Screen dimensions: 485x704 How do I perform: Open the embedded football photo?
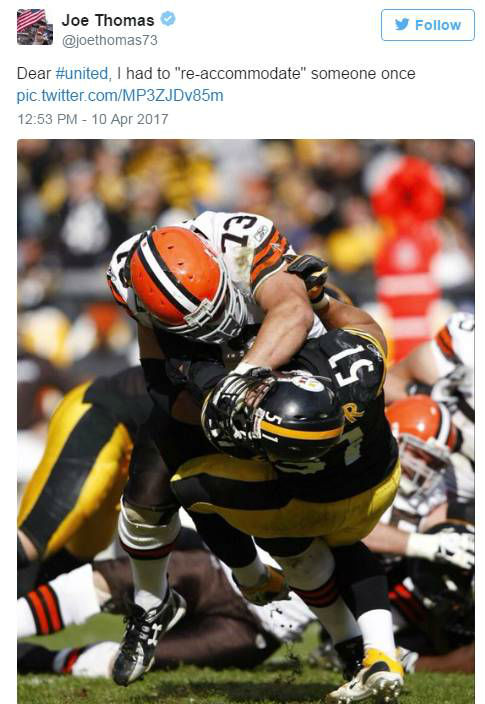click(x=246, y=421)
